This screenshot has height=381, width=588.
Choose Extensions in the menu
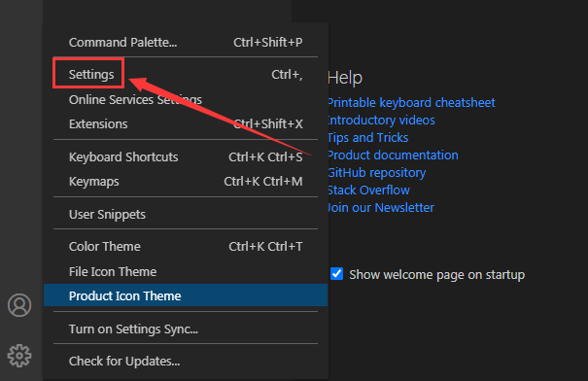[x=186, y=123]
